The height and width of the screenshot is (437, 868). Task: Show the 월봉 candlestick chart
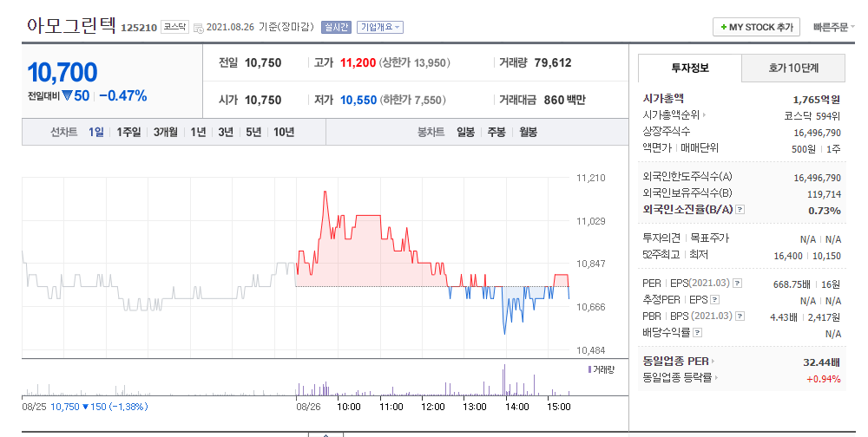click(528, 132)
